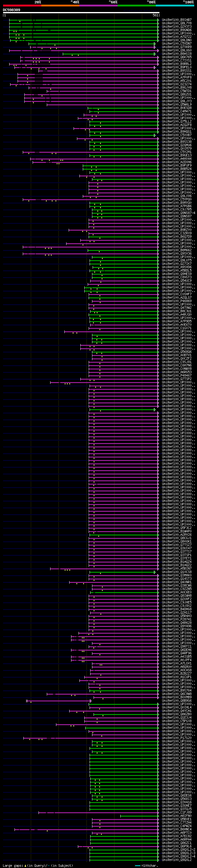The image size is (197, 868).
Task: Click the orange segment of the identity scale
Action: 60,6
